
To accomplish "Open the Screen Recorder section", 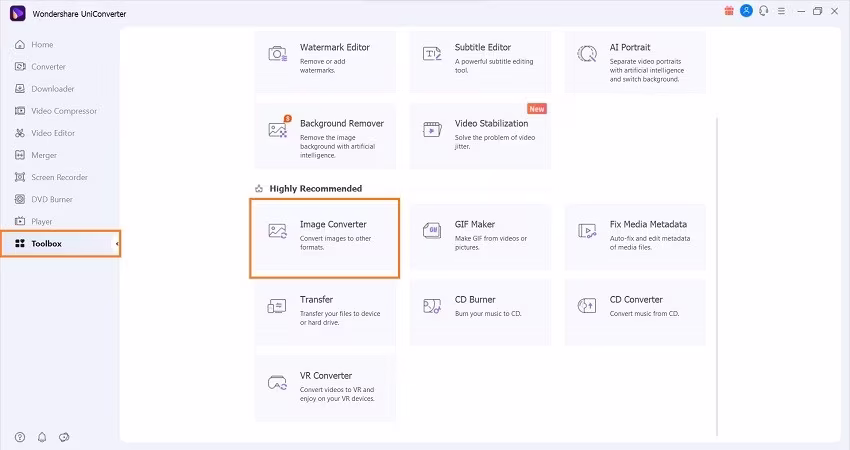I will pos(59,177).
